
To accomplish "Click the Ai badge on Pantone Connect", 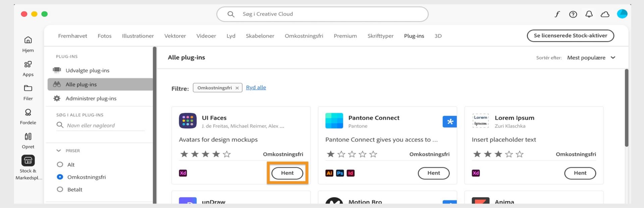I will tap(329, 173).
